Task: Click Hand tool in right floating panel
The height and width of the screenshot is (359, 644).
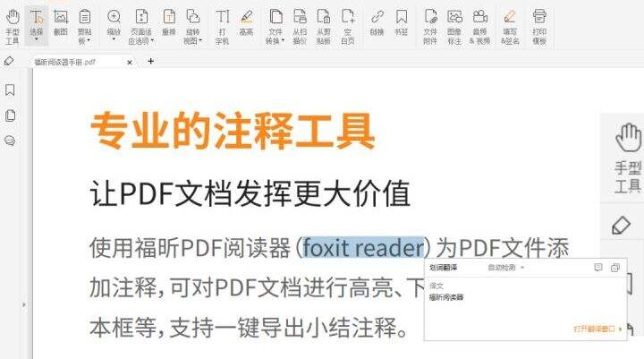Action: click(x=629, y=158)
